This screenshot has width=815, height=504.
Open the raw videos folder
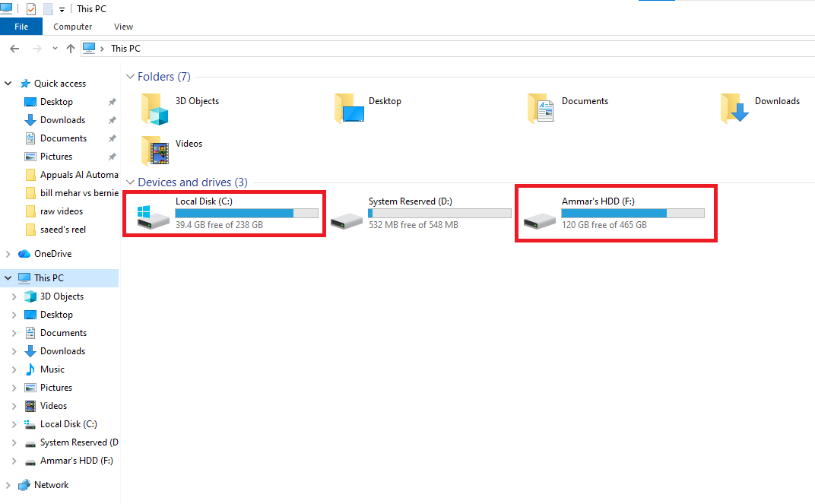[x=62, y=211]
